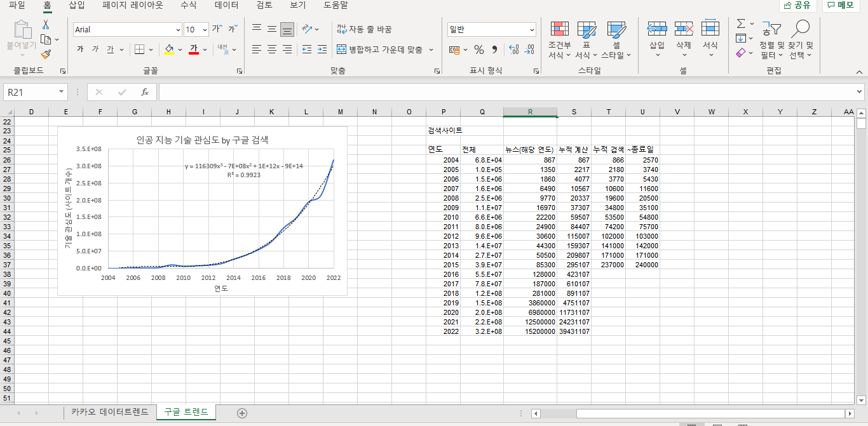The image size is (868, 426).
Task: Align text left
Action: (256, 49)
